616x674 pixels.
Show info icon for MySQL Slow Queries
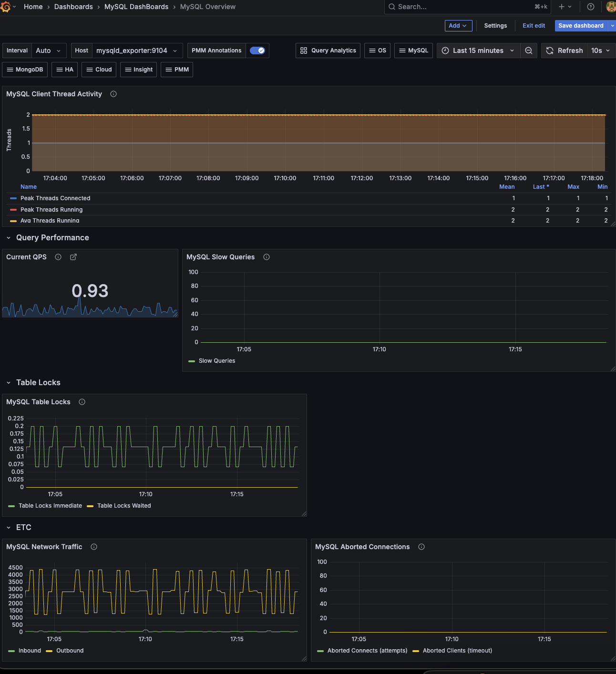click(267, 257)
